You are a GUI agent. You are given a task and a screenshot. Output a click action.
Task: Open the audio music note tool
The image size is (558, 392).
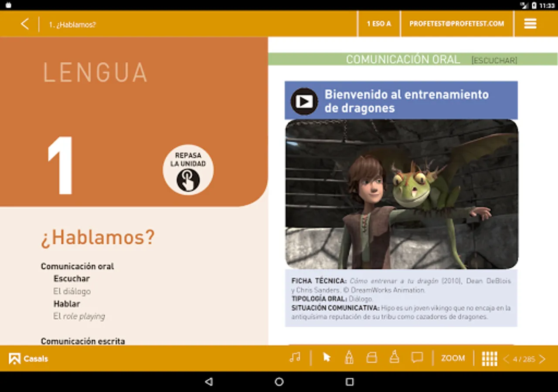295,358
